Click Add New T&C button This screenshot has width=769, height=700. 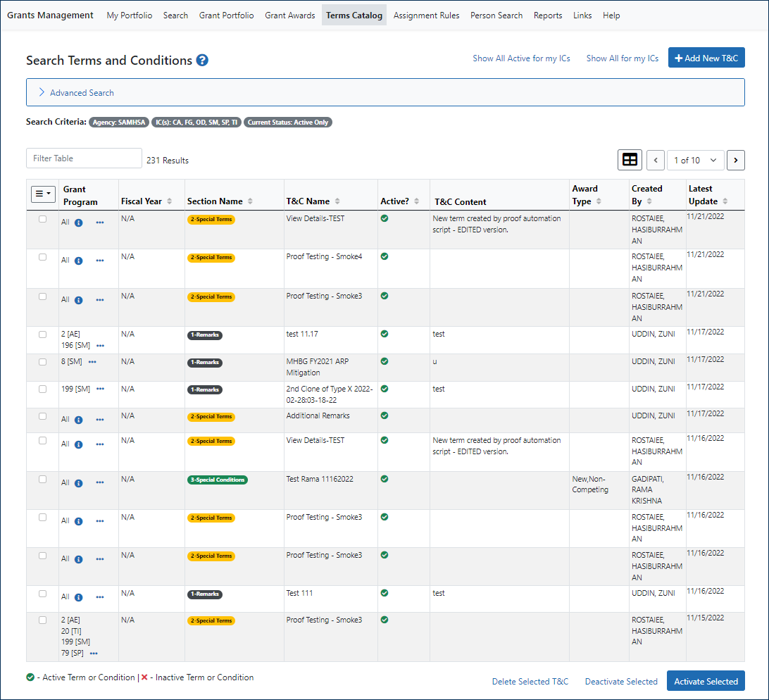[706, 58]
